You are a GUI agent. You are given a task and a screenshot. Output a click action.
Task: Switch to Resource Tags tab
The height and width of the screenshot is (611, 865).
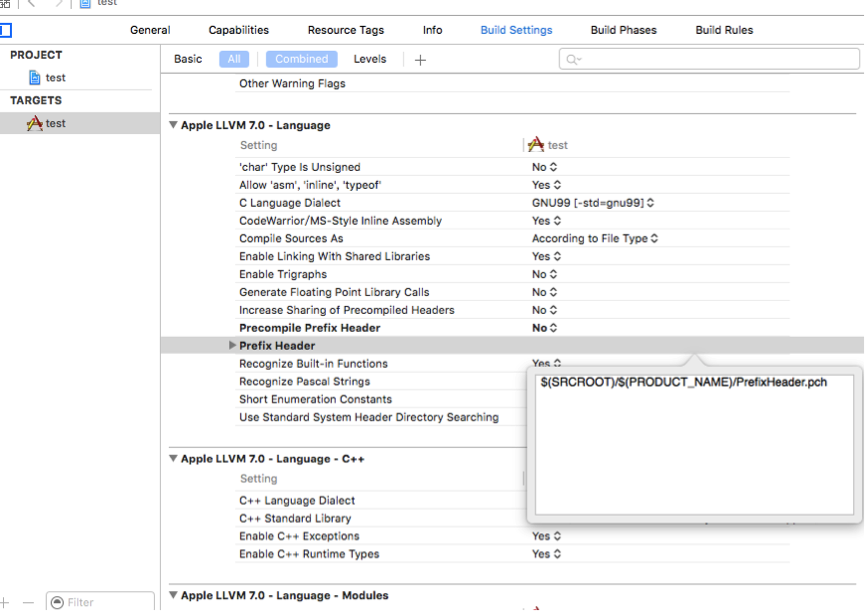[345, 30]
